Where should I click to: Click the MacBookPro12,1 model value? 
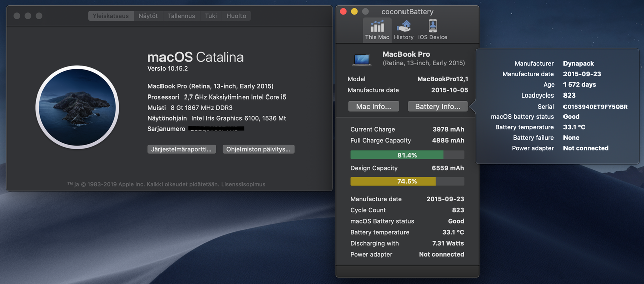[443, 79]
